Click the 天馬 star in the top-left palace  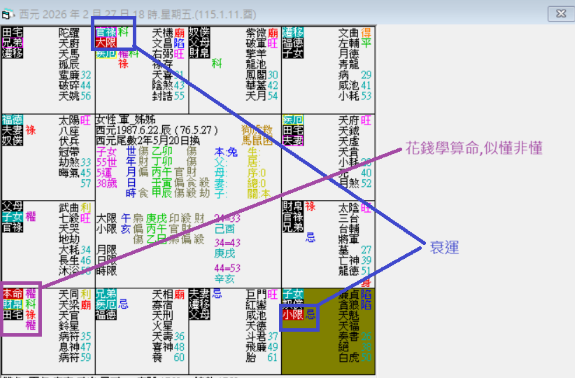pos(69,54)
